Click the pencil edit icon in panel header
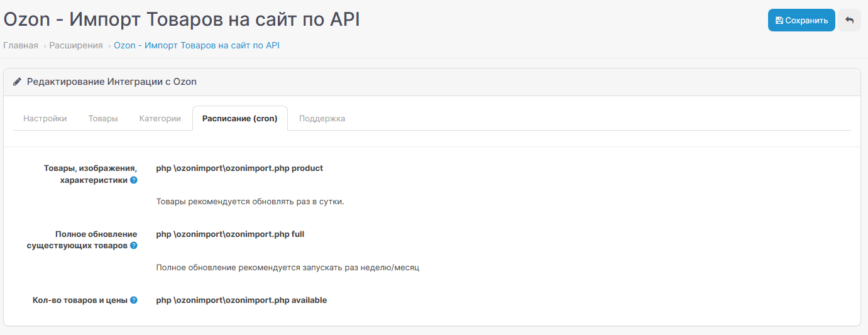Viewport: 868px width, 335px height. coord(17,82)
